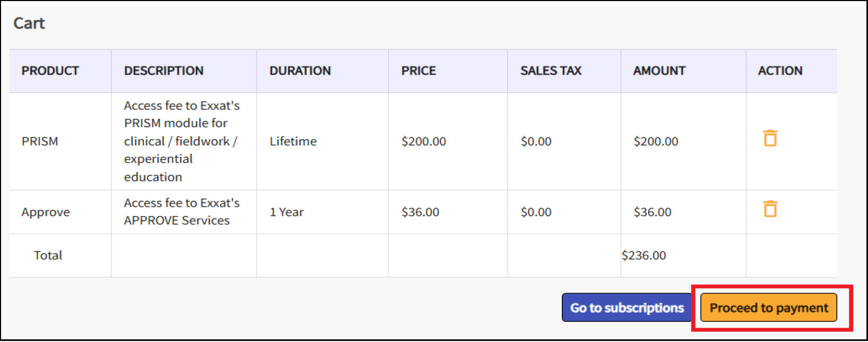Remove the Approve item using trash icon
This screenshot has width=868, height=342.
(x=770, y=209)
